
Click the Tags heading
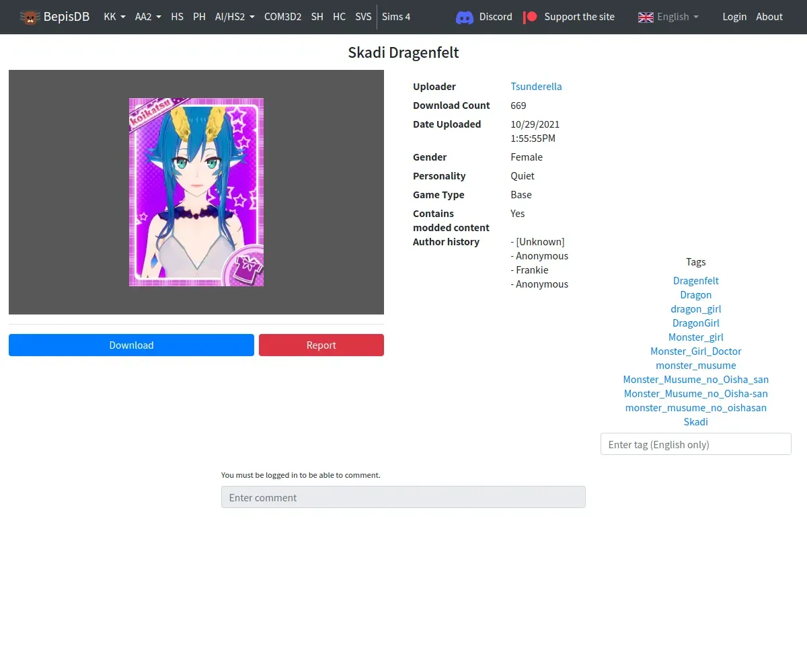coord(696,262)
